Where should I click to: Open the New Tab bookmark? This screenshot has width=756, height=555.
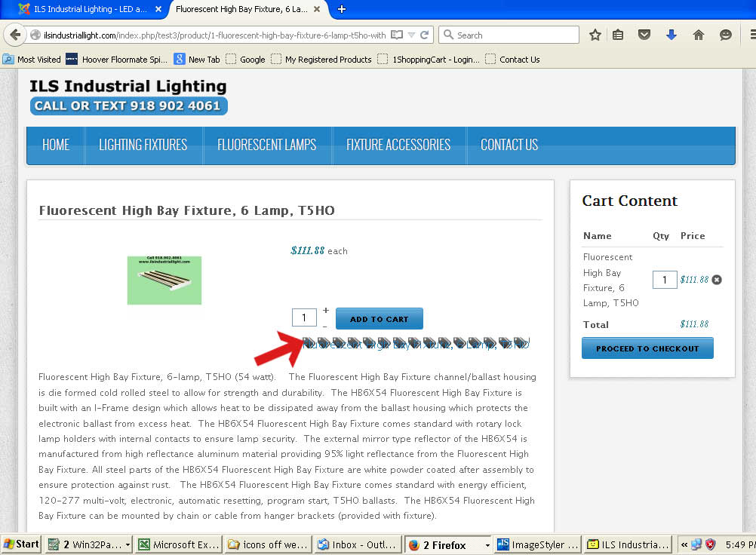point(197,60)
